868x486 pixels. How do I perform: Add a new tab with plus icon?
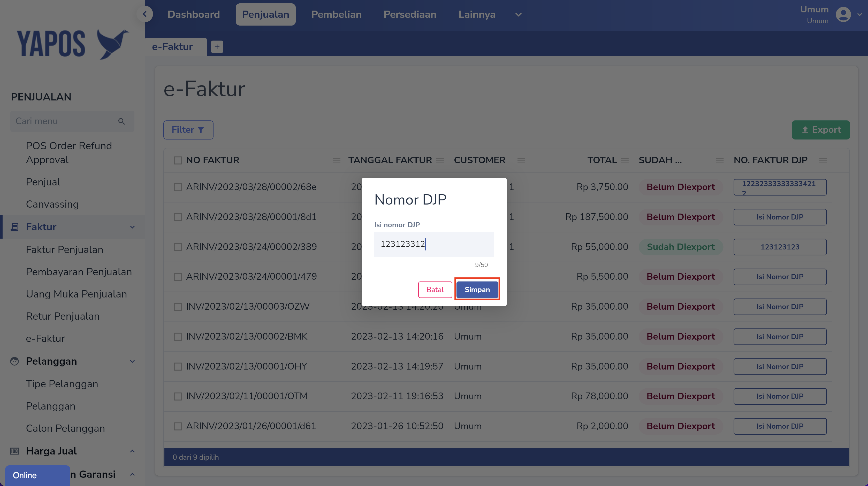217,47
